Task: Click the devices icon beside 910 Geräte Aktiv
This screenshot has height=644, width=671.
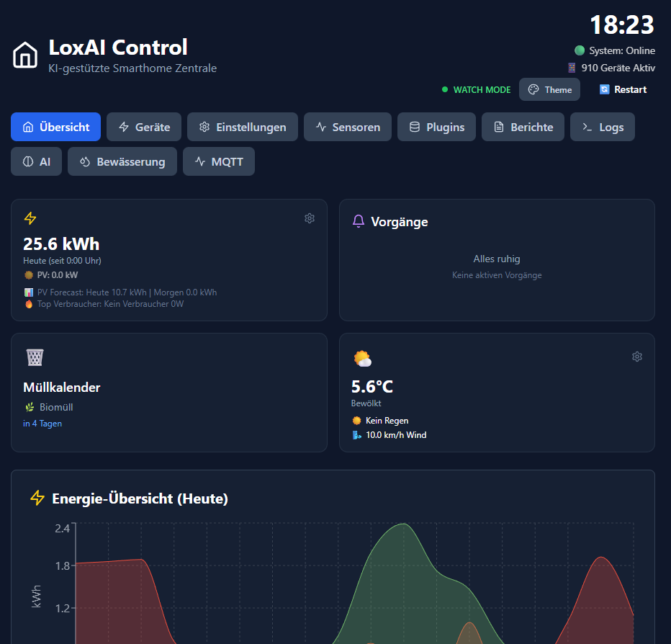Action: click(x=572, y=68)
